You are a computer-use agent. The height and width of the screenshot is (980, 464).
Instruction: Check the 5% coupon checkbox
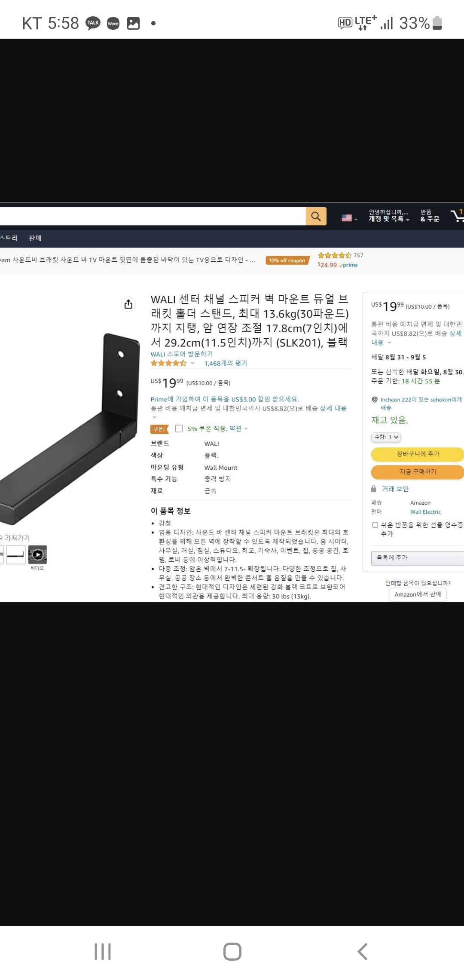click(179, 429)
